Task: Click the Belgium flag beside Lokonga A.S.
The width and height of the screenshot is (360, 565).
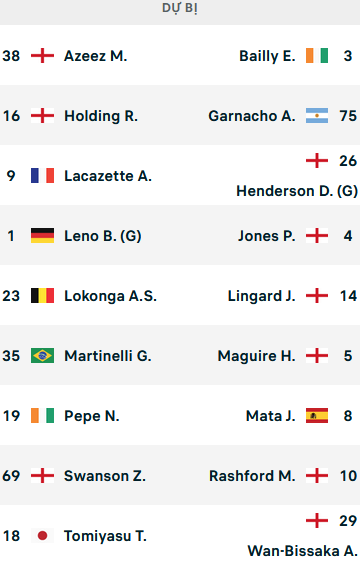Action: point(43,296)
